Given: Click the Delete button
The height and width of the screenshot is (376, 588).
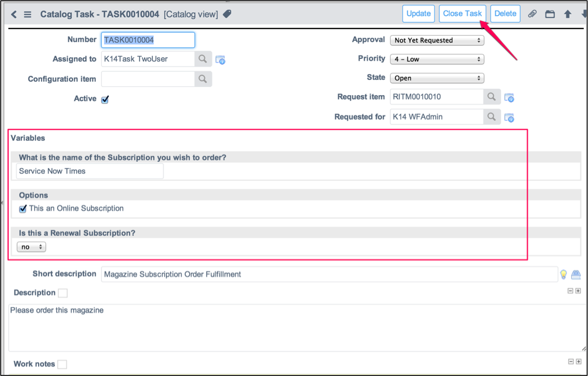Looking at the screenshot, I should [505, 13].
